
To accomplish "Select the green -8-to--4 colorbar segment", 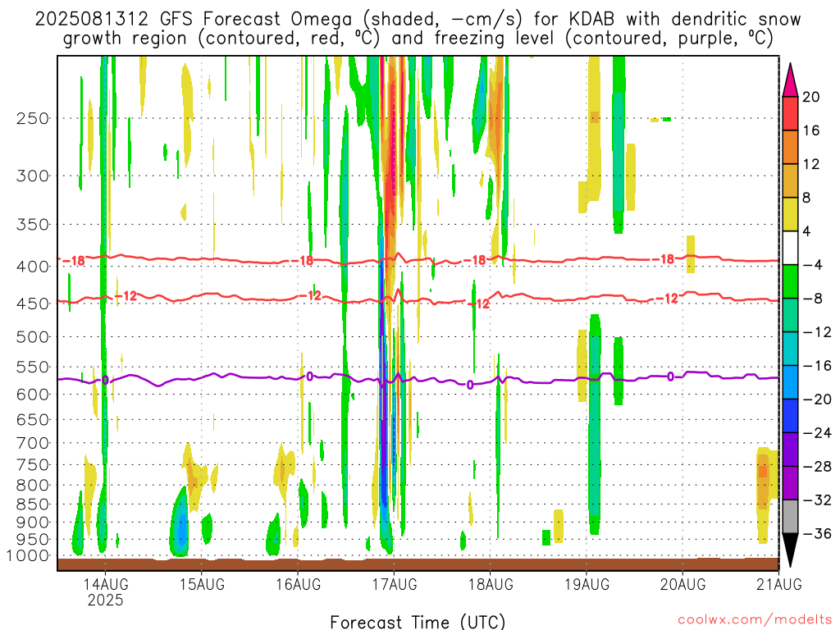I will click(x=790, y=282).
